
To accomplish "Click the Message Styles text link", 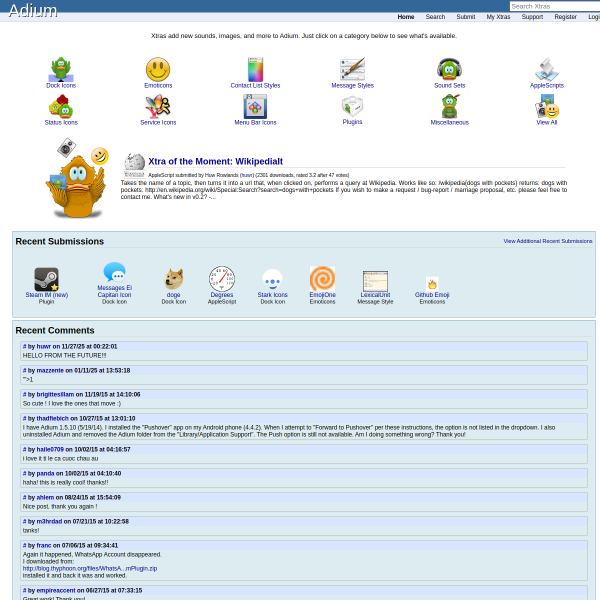I will pos(352,85).
